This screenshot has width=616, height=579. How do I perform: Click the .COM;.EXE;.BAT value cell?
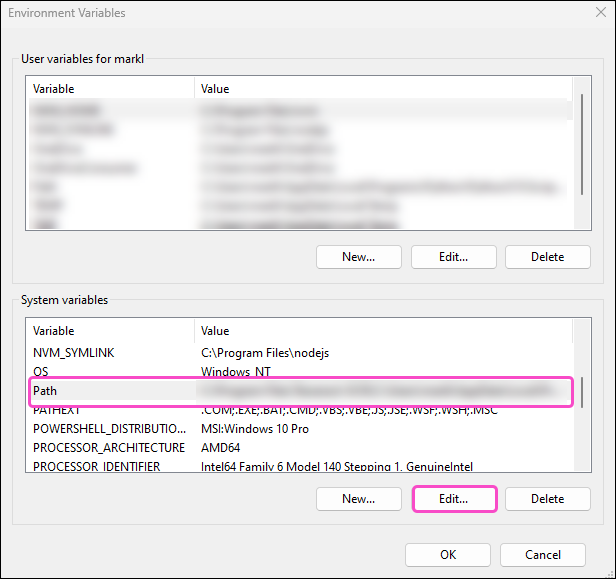(x=349, y=410)
